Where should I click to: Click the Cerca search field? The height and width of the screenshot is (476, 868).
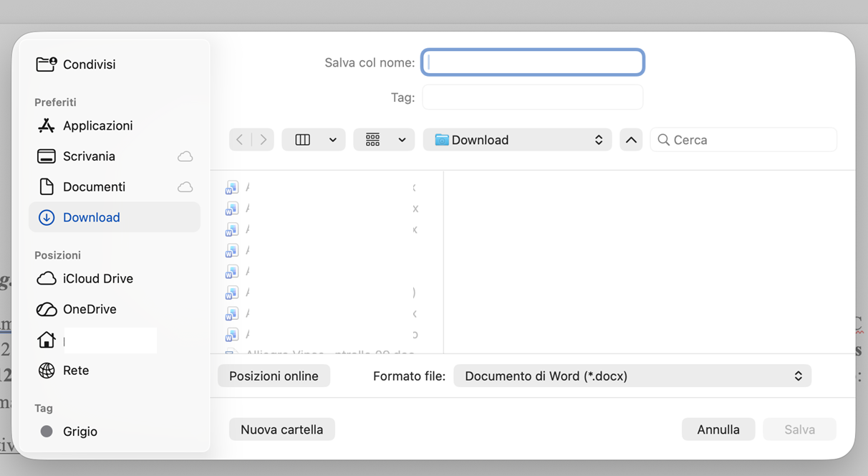click(743, 140)
